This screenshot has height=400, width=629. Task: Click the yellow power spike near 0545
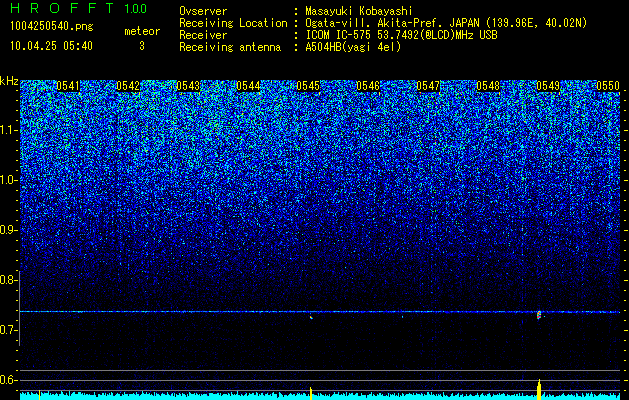311,393
